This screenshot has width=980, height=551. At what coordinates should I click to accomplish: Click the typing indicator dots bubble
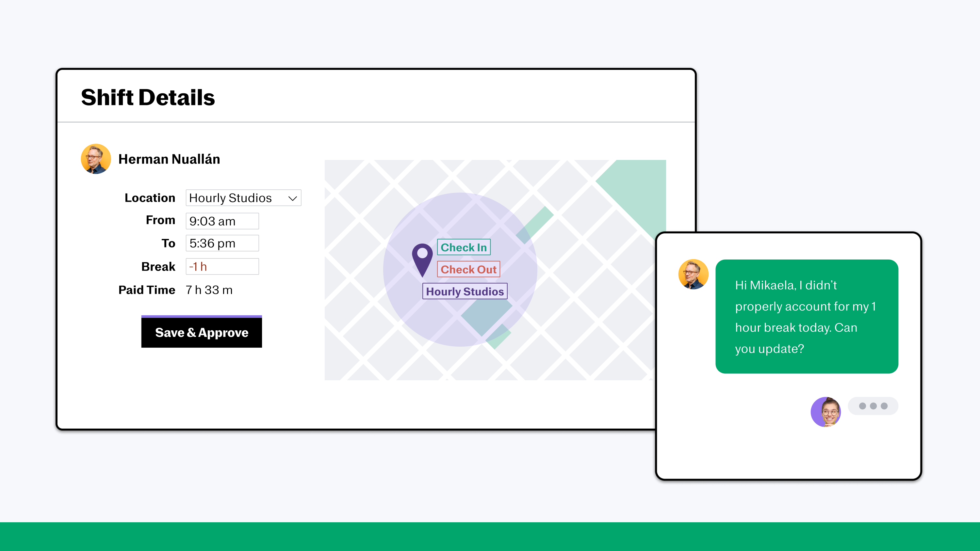coord(873,406)
